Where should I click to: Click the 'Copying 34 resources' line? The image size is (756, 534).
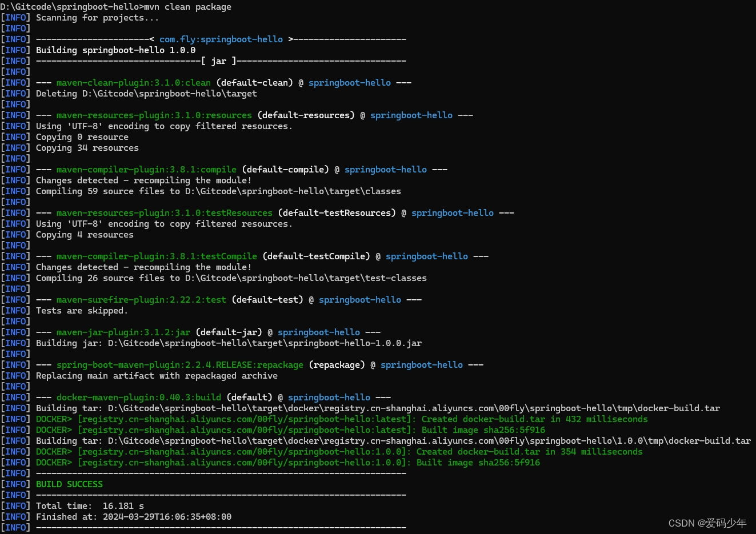click(x=87, y=148)
